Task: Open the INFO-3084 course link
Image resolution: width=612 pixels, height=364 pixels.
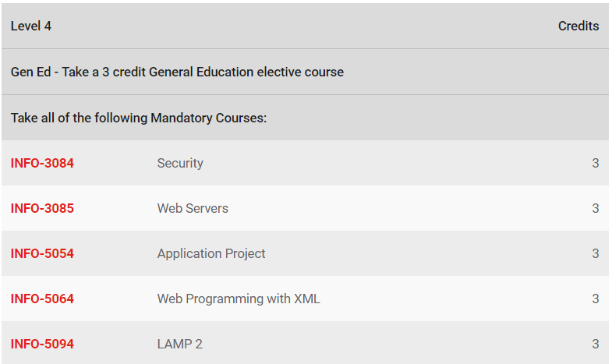Action: (x=42, y=163)
